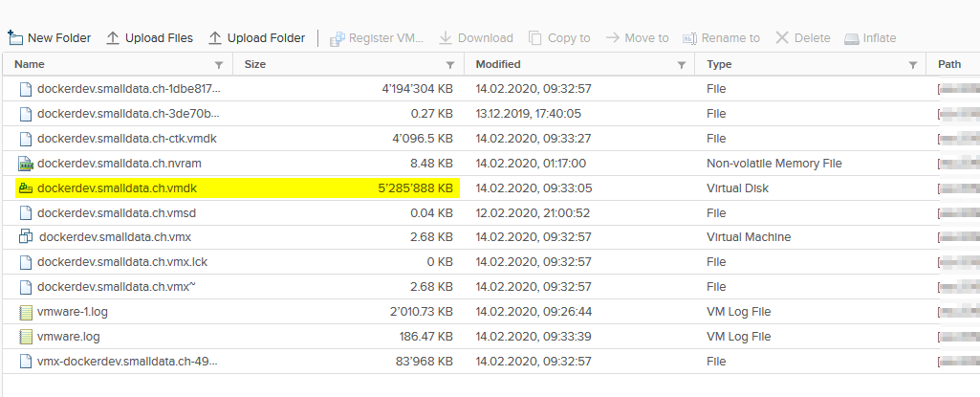Click the virtual disk icon for dockerdev.smalldata.ch.vmdk

pyautogui.click(x=25, y=187)
